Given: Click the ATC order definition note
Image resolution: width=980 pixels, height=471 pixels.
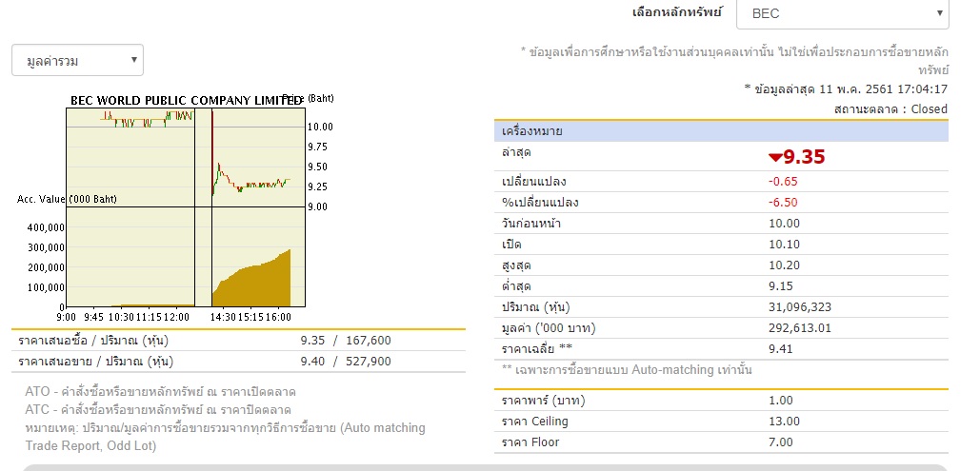Looking at the screenshot, I should pyautogui.click(x=158, y=410).
